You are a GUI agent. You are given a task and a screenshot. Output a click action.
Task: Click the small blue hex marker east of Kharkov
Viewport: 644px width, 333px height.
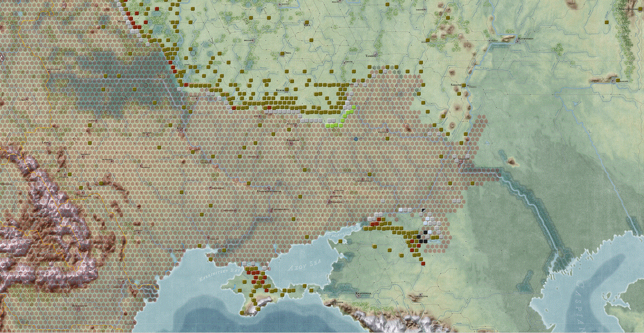pyautogui.click(x=356, y=139)
